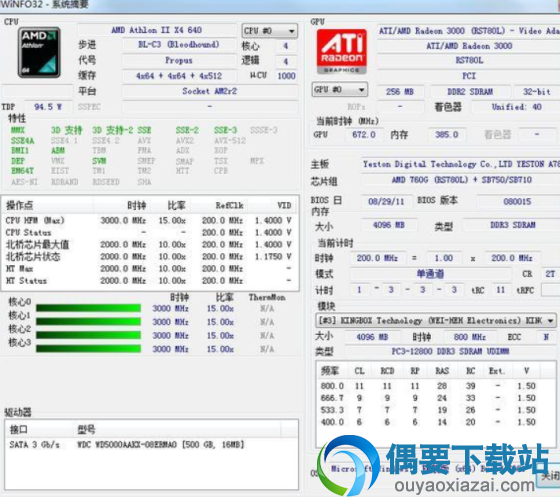The width and height of the screenshot is (560, 497).
Task: Click the BL-C3 (Bloodhound) stepping value
Action: (179, 45)
